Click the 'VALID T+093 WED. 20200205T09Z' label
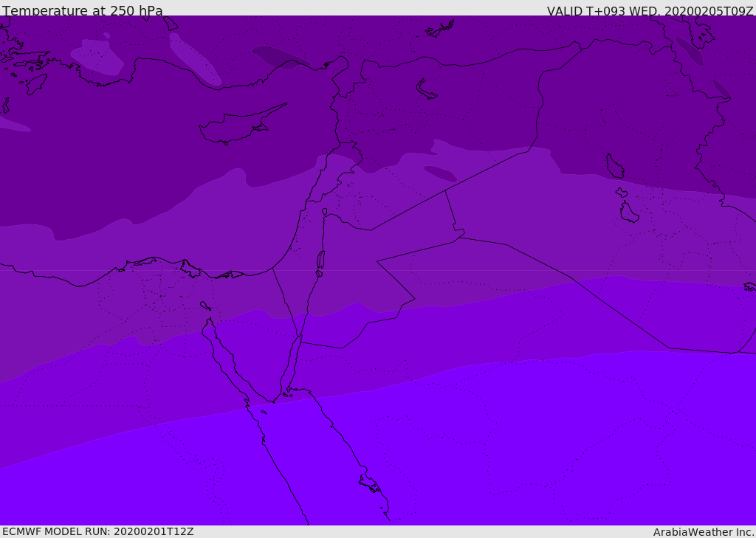 [650, 11]
